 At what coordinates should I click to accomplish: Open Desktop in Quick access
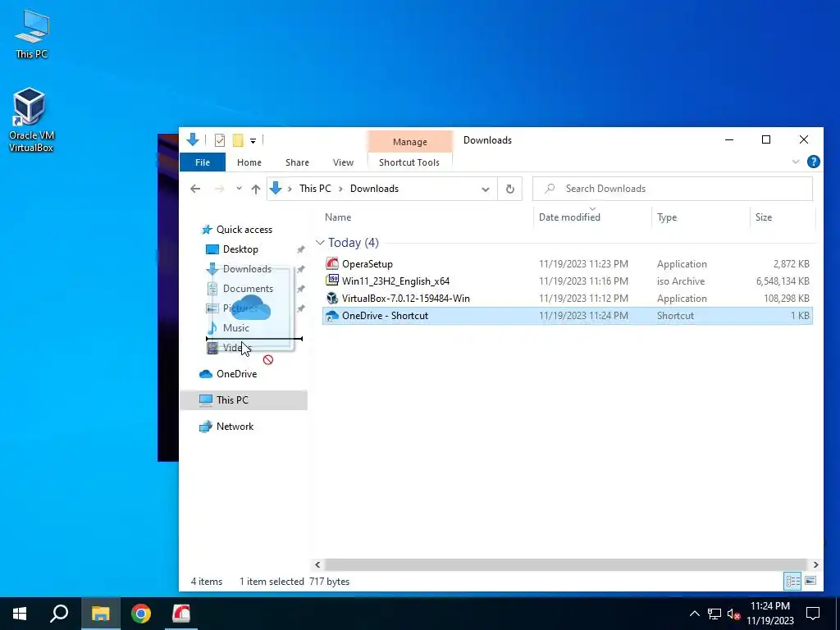(240, 249)
